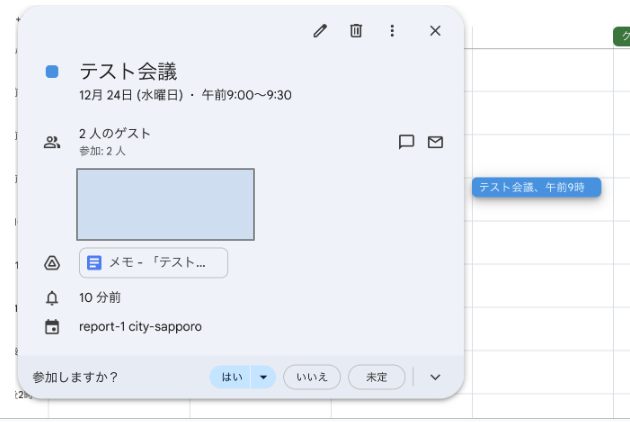Expand RSVP options with bottom chevron
The height and width of the screenshot is (422, 630).
click(435, 377)
